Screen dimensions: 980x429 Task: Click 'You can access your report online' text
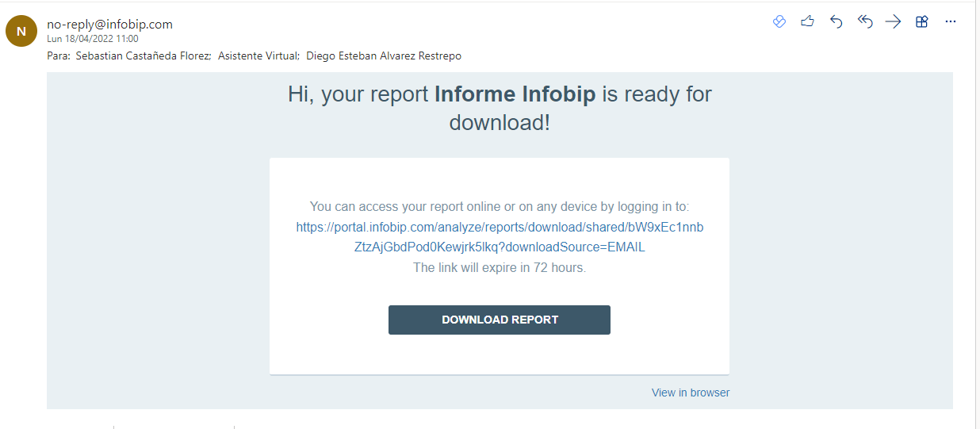tap(499, 207)
